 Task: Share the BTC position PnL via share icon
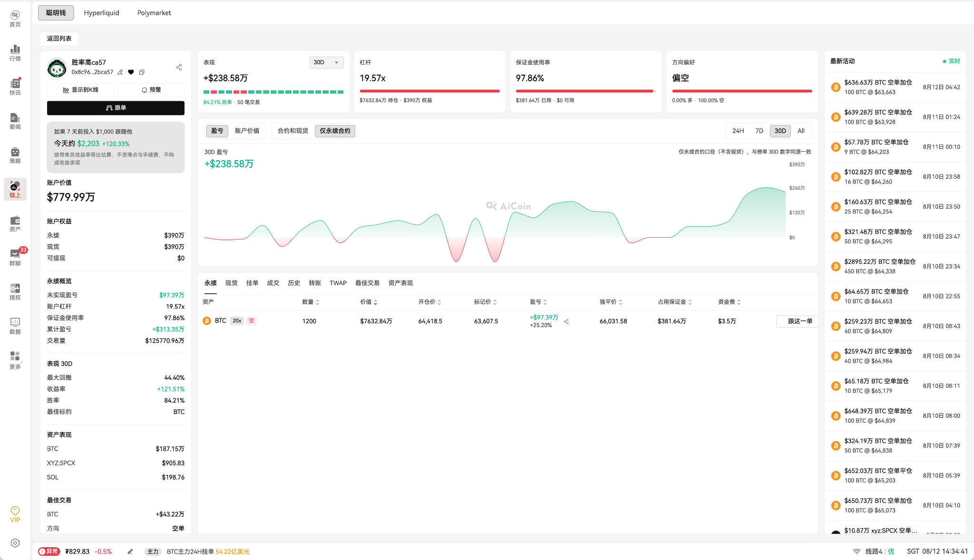pyautogui.click(x=566, y=322)
